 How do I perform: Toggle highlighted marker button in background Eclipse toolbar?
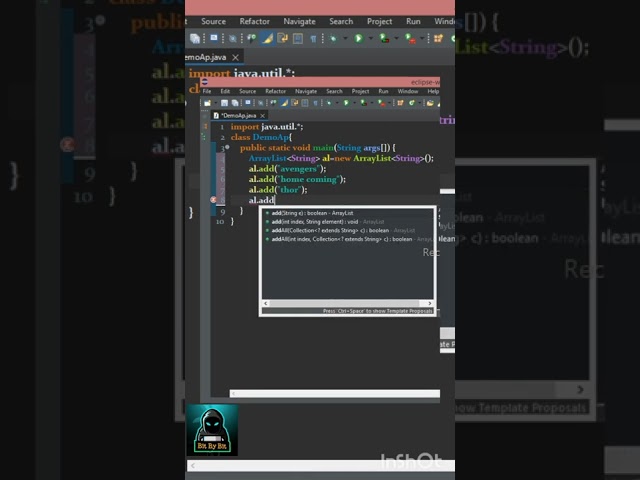(267, 38)
